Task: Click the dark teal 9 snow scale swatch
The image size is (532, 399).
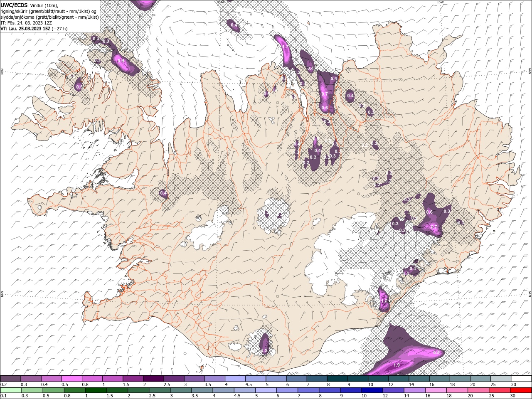Action: pos(337,379)
